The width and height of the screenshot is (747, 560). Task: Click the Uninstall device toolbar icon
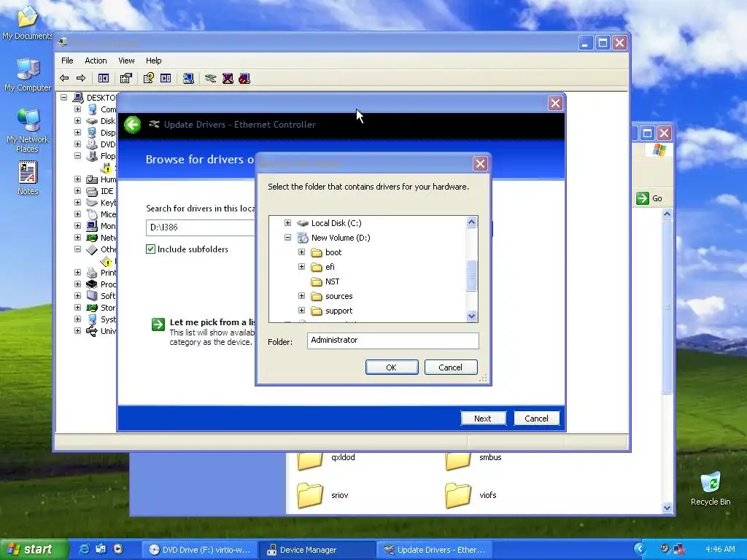click(x=228, y=78)
